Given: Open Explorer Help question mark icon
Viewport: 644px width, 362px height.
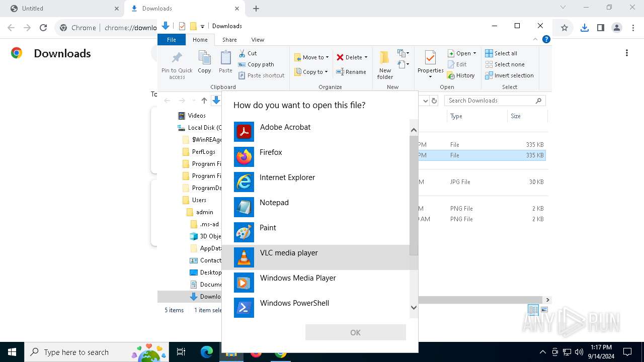Looking at the screenshot, I should [x=546, y=40].
